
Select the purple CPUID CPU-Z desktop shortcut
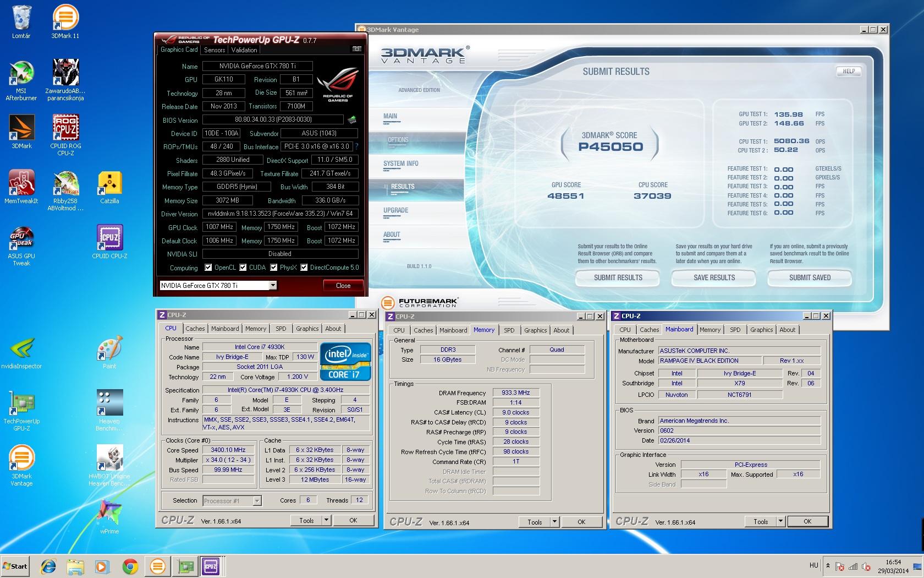click(x=109, y=242)
